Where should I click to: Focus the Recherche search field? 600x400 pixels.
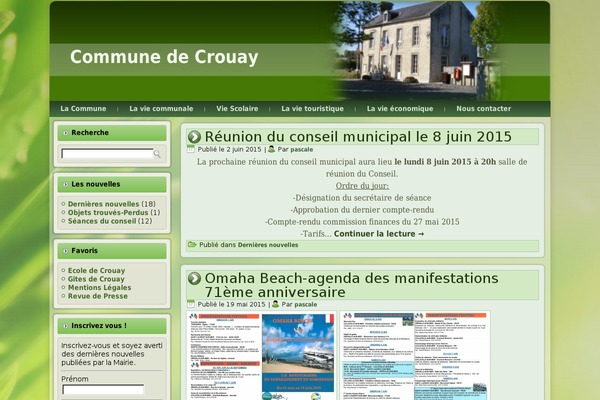coord(107,154)
